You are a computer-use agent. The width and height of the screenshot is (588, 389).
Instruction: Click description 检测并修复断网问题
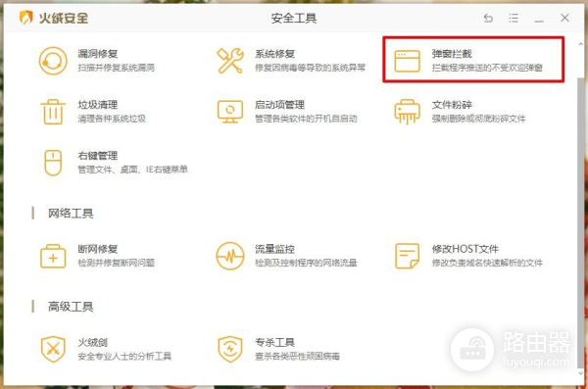(x=116, y=263)
